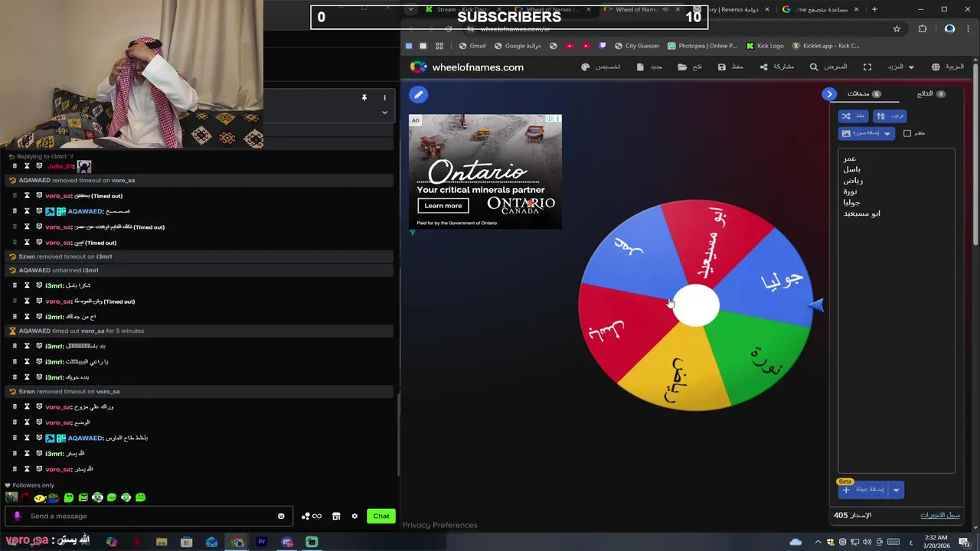This screenshot has width=980, height=551.
Task: Open a new browser tab
Action: click(874, 9)
